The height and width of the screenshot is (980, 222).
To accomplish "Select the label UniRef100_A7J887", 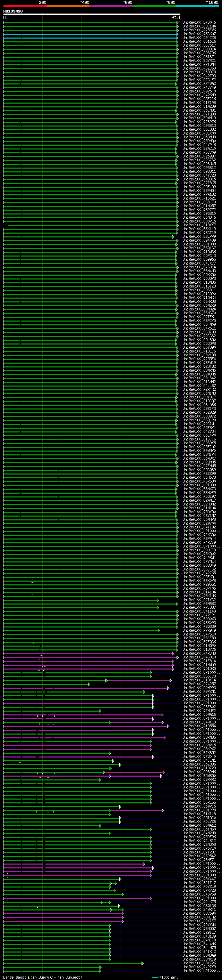I will click(199, 607).
